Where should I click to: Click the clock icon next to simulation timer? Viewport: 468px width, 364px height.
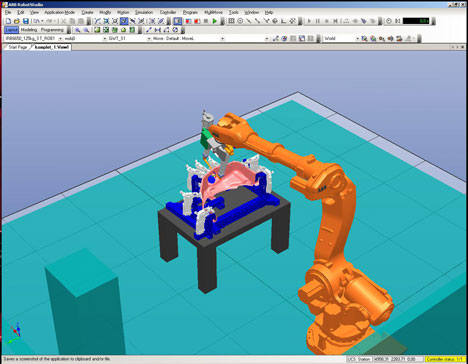click(x=389, y=21)
